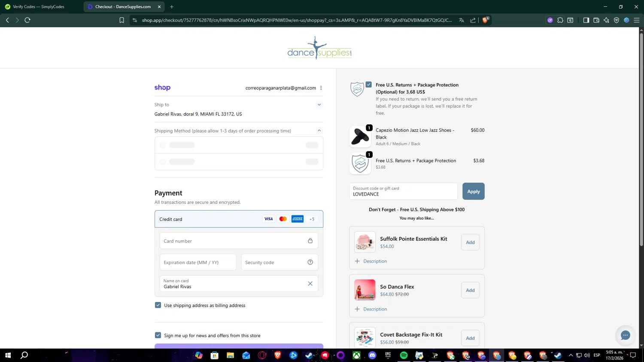The height and width of the screenshot is (362, 644).
Task: Open account options next to email address
Action: click(x=321, y=88)
